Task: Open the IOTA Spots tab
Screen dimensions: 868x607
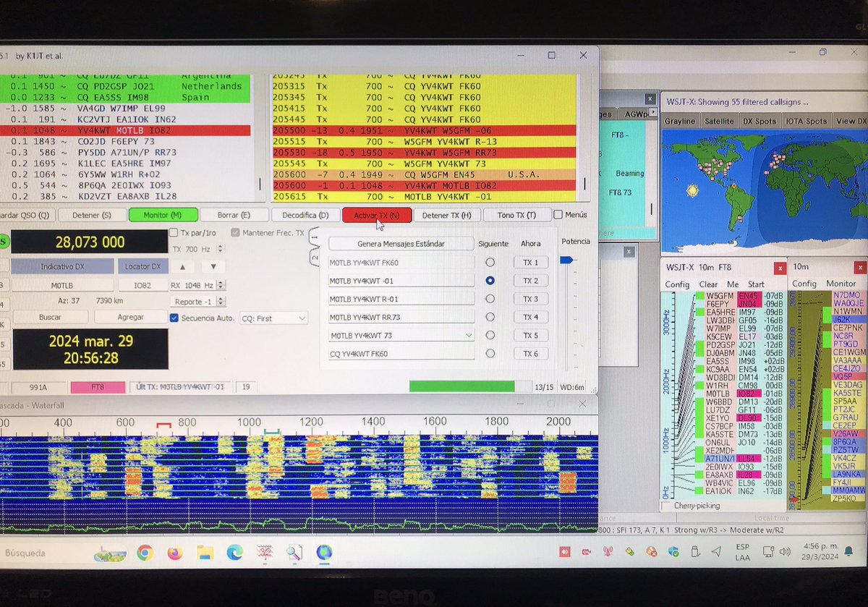Action: pyautogui.click(x=805, y=121)
